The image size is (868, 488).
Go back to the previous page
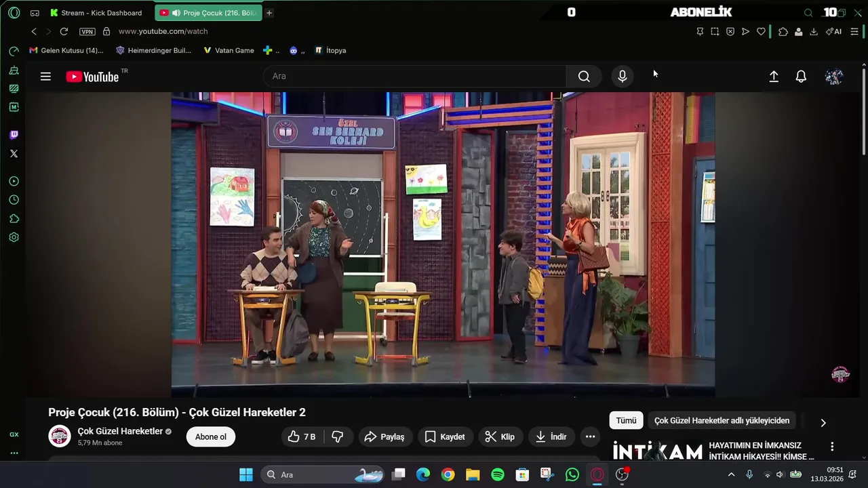(34, 31)
